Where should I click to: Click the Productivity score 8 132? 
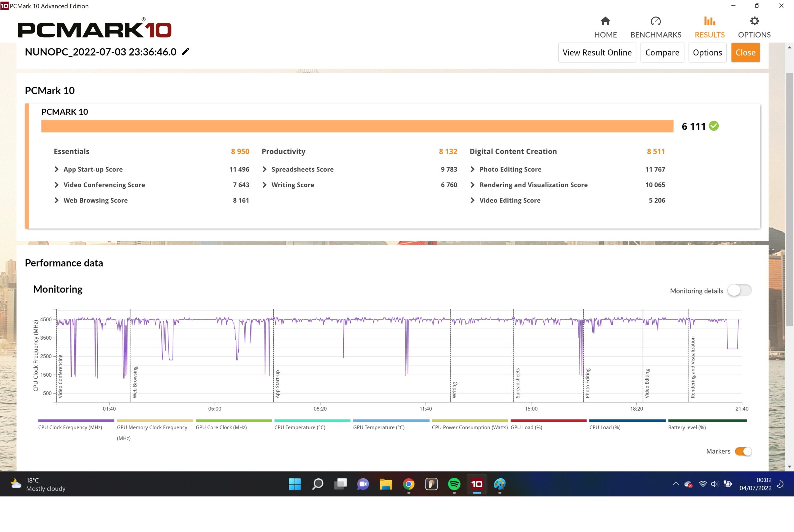click(448, 151)
